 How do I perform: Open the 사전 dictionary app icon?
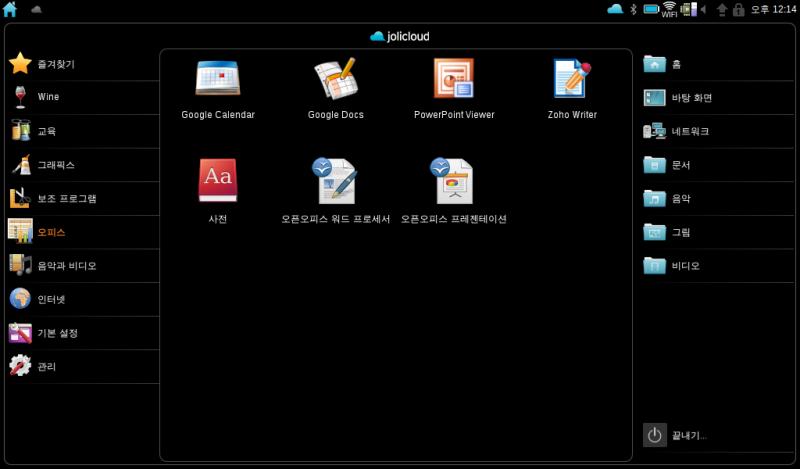click(x=218, y=180)
